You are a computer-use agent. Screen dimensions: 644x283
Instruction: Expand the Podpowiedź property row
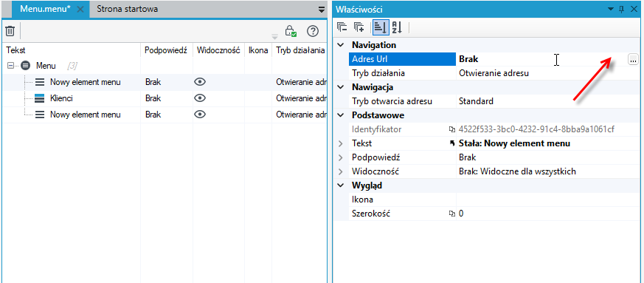(x=341, y=157)
